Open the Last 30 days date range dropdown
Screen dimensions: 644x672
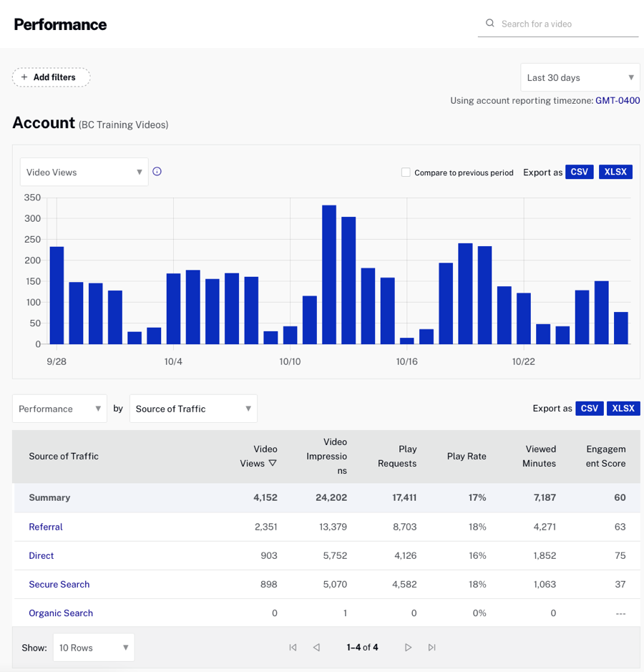(580, 77)
